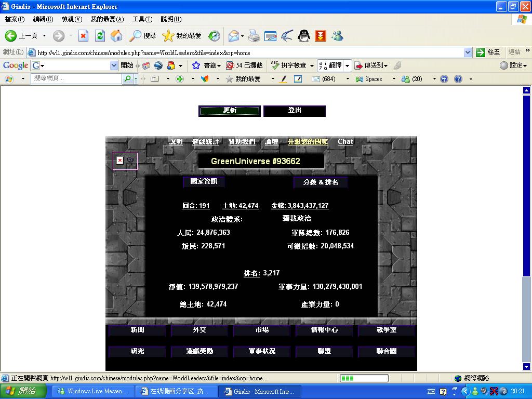
Task: Open the 市場 market button
Action: pyautogui.click(x=262, y=330)
